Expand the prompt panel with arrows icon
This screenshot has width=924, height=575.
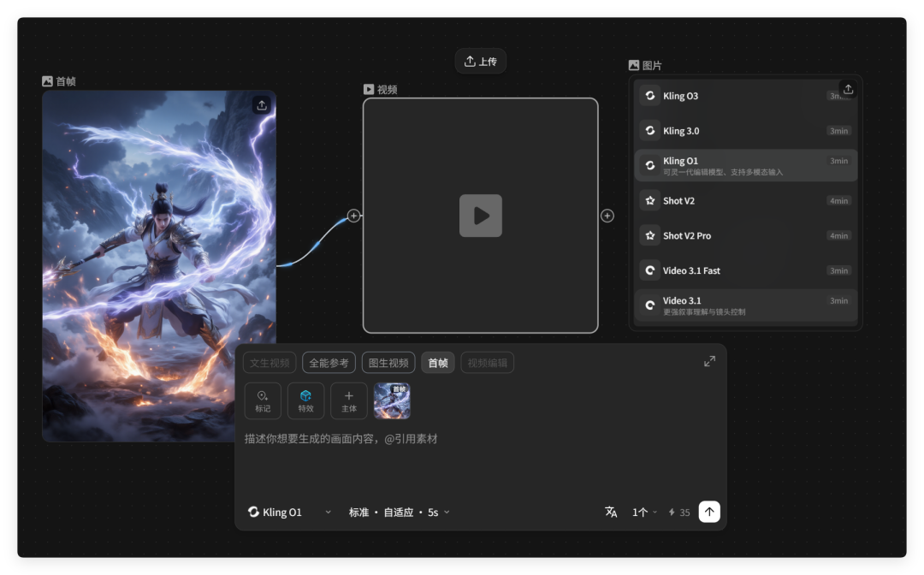[709, 361]
